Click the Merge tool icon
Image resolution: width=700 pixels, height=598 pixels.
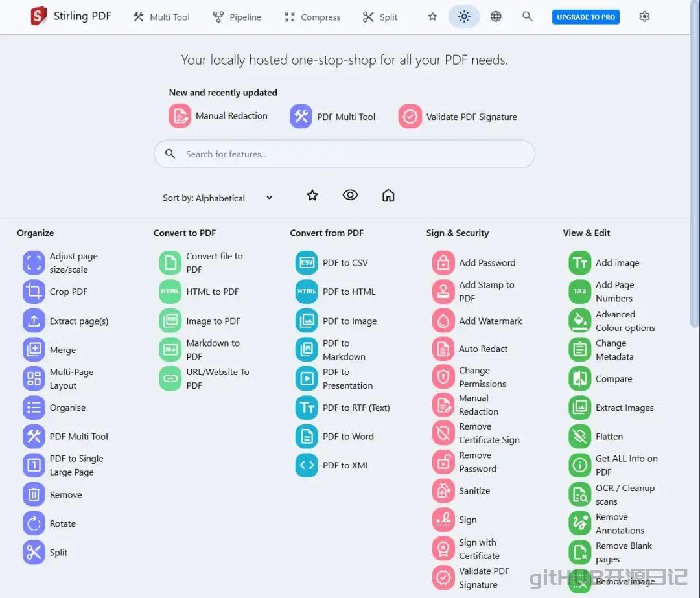click(x=34, y=349)
